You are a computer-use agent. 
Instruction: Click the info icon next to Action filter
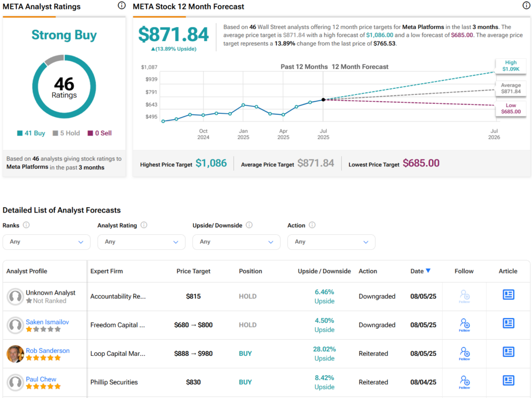(312, 225)
